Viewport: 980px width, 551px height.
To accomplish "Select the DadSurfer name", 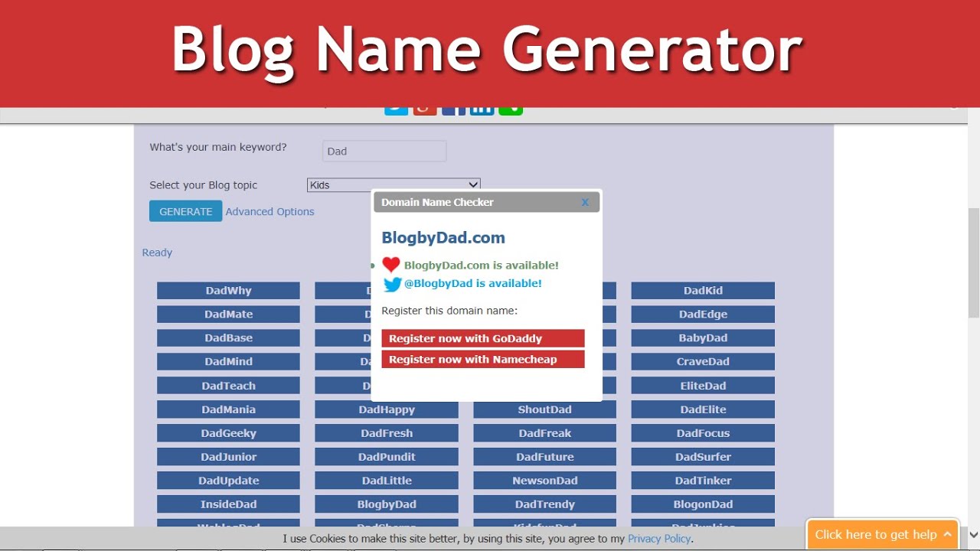I will (703, 457).
